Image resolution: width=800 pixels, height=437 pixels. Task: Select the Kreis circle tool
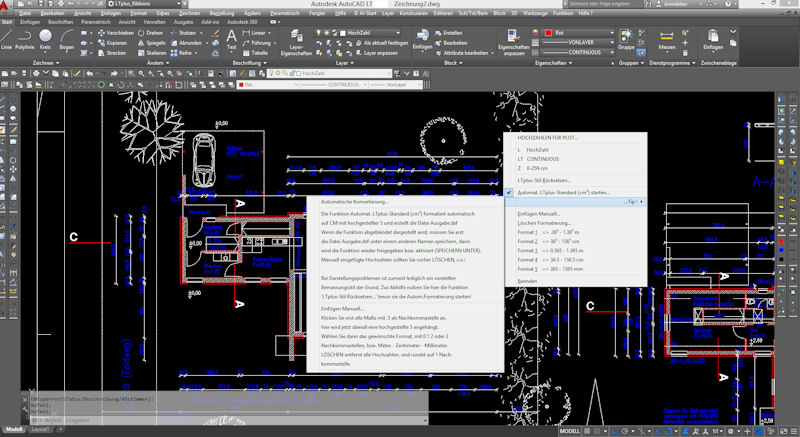[45, 39]
